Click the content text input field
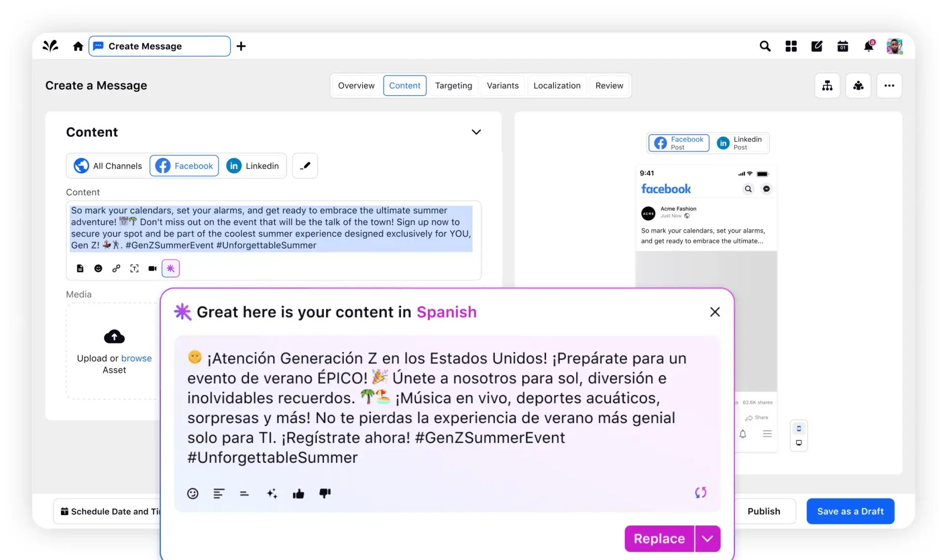 pos(273,228)
